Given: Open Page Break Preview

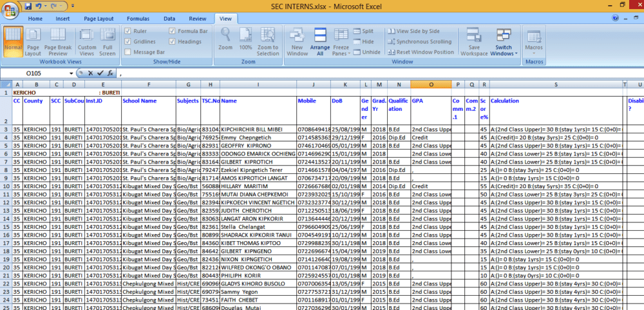Looking at the screenshot, I should click(x=58, y=41).
